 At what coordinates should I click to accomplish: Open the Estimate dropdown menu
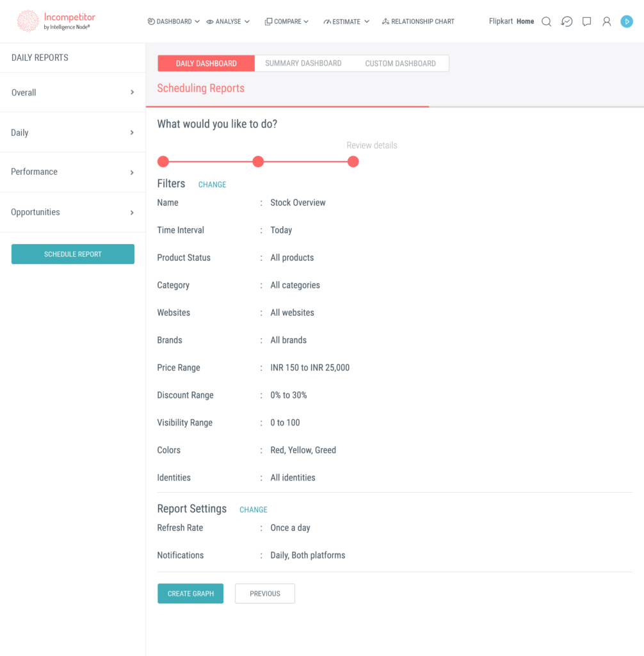(346, 22)
